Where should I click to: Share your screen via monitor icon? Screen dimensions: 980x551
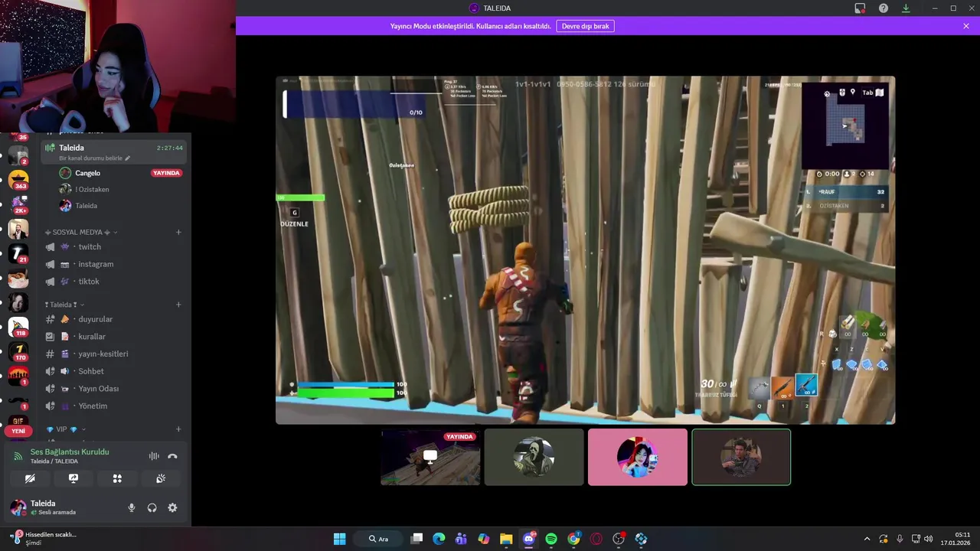(x=73, y=478)
